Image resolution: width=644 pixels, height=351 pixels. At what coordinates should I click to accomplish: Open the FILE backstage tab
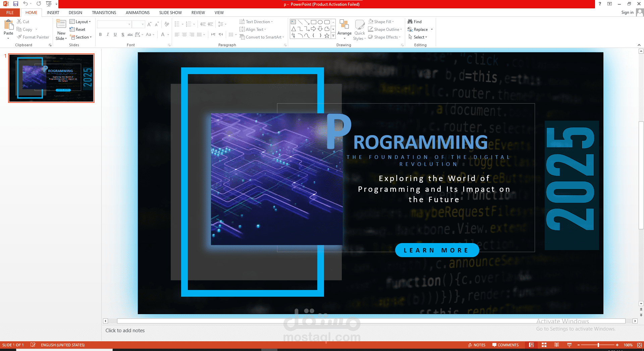point(10,12)
